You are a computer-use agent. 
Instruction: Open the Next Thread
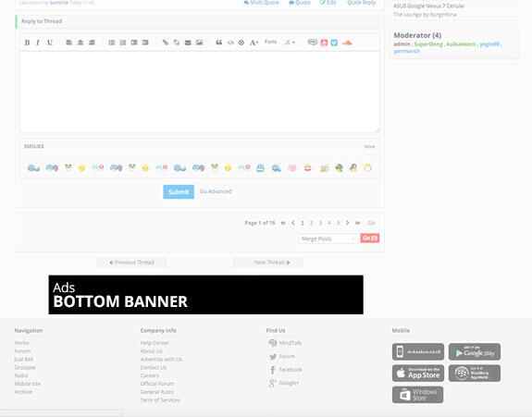point(268,263)
